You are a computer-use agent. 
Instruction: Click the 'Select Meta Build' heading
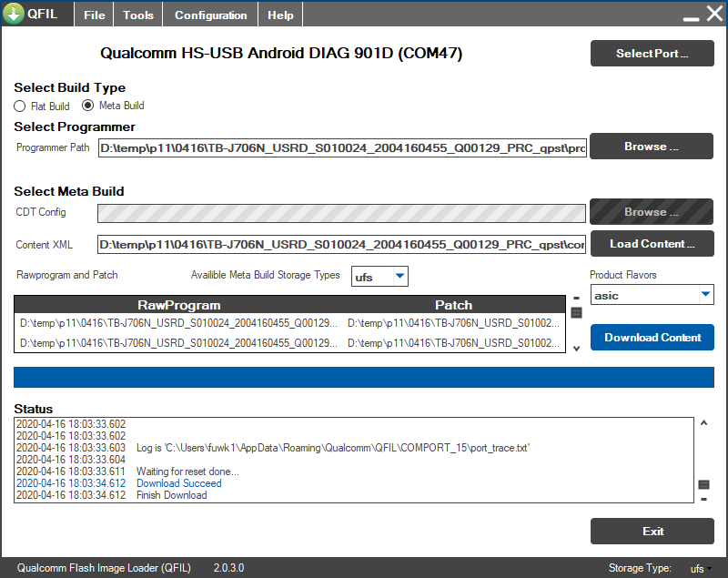(x=69, y=191)
